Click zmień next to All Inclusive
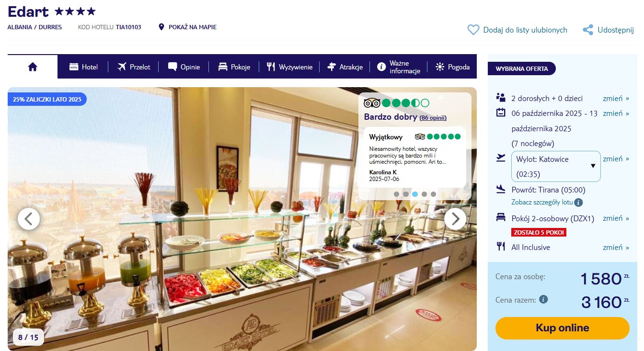 (x=616, y=248)
